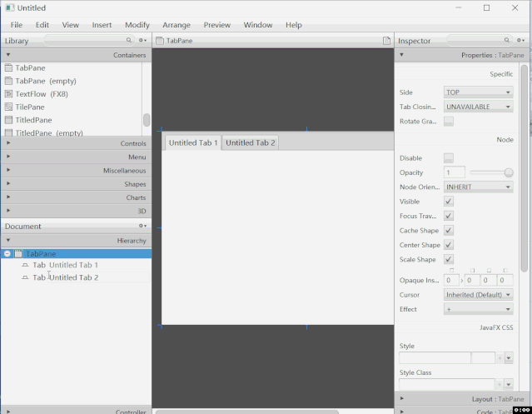Open the Inspector panel gear menu
Image resolution: width=532 pixels, height=414 pixels.
point(520,40)
